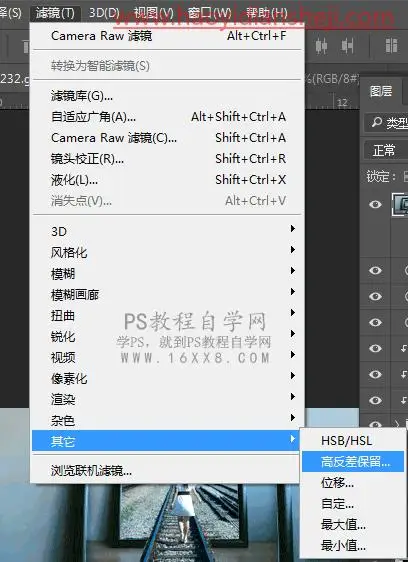The width and height of the screenshot is (408, 562).
Task: Select HSB/HSL in the 其它 submenu
Action: point(353,440)
